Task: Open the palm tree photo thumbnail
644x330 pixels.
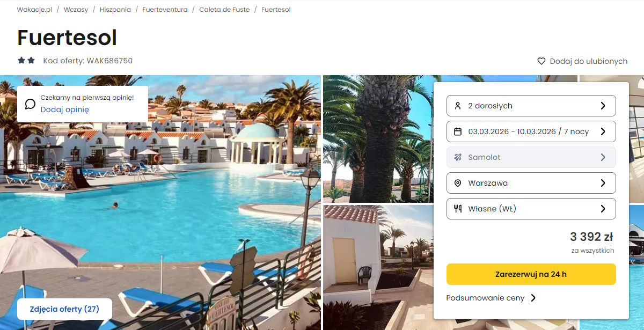Action: pos(378,139)
